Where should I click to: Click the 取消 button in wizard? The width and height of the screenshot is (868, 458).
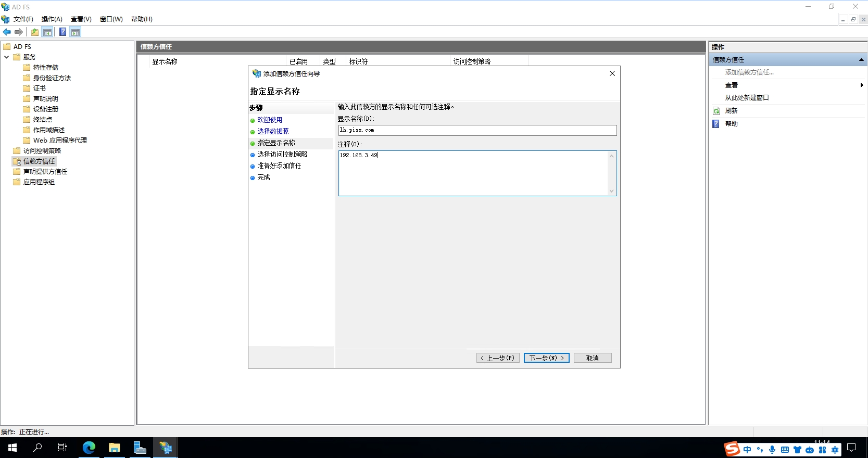[592, 358]
